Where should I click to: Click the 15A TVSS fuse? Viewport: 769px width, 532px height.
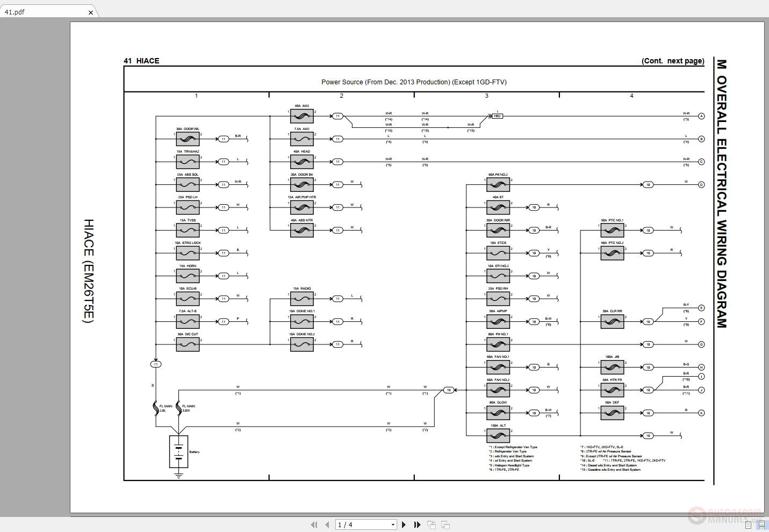coord(188,231)
